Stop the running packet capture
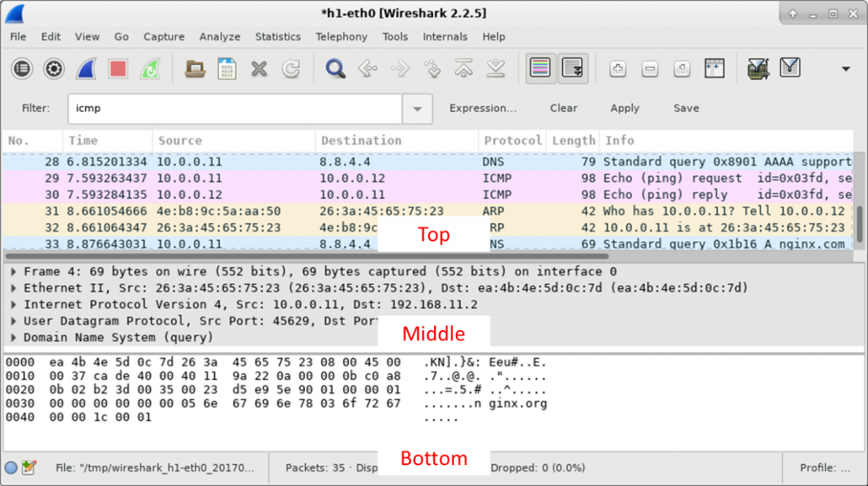Screen dimensions: 868x486 click(x=116, y=68)
